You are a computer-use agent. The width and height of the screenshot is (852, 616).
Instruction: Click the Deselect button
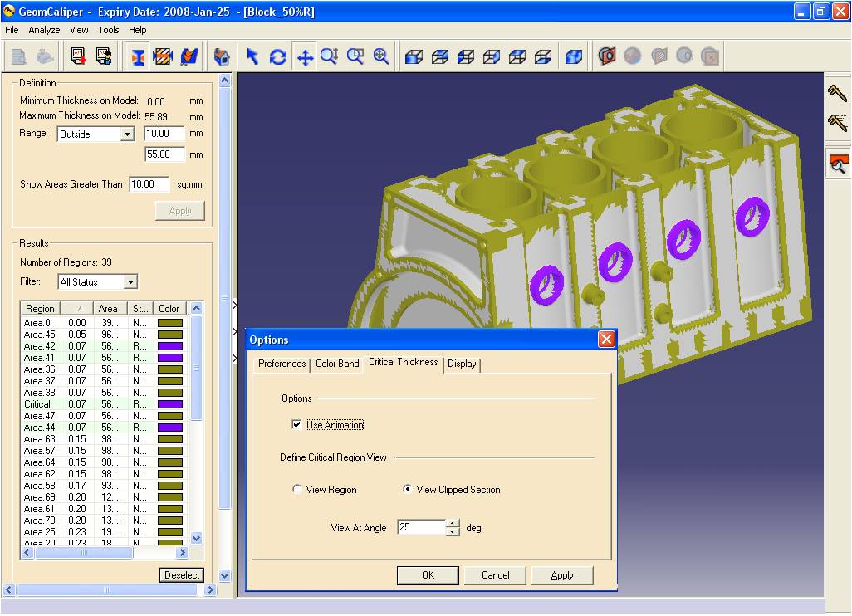click(182, 574)
